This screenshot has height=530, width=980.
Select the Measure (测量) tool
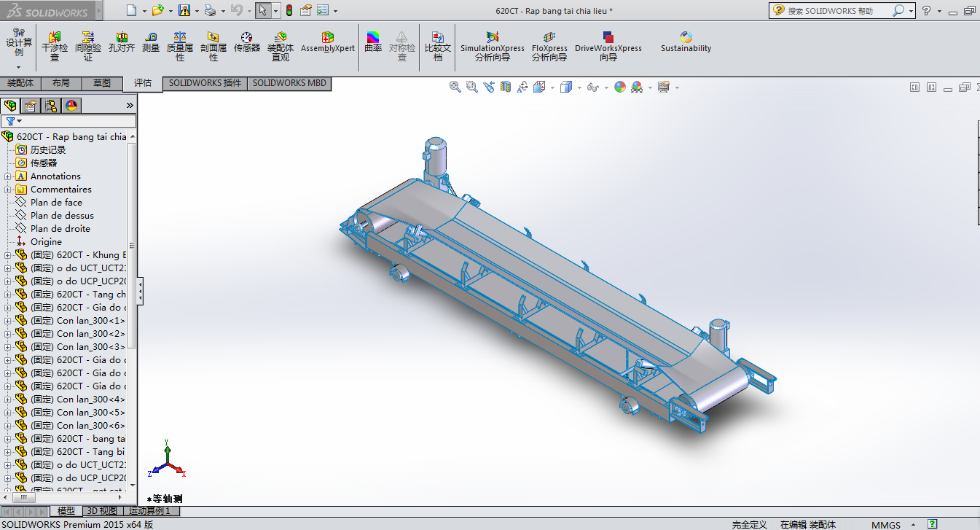point(150,43)
